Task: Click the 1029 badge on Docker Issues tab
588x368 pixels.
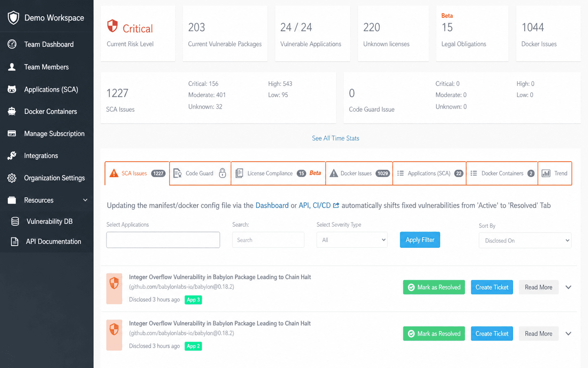Action: point(383,173)
